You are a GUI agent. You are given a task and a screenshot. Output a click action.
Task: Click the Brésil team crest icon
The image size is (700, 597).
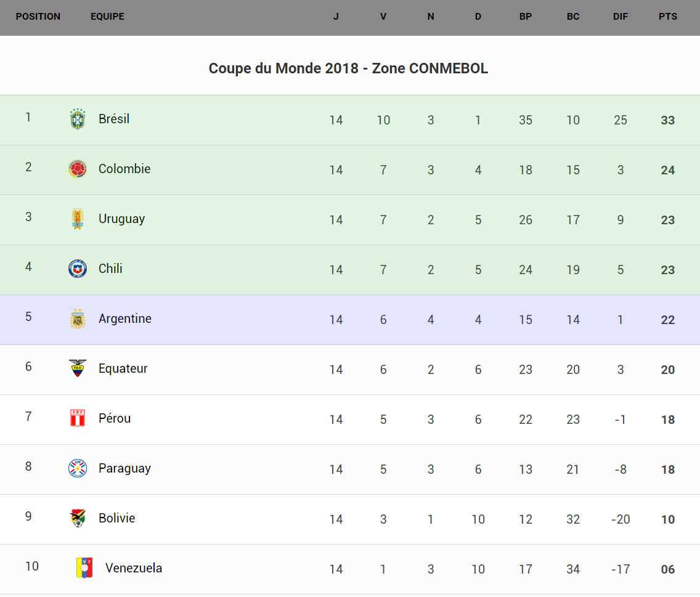pyautogui.click(x=78, y=120)
